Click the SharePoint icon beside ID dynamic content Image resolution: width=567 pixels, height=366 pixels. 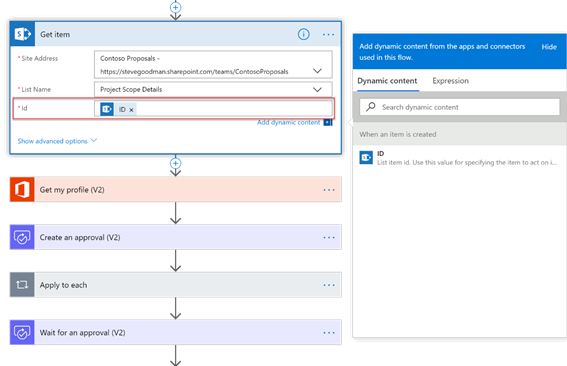tap(366, 158)
